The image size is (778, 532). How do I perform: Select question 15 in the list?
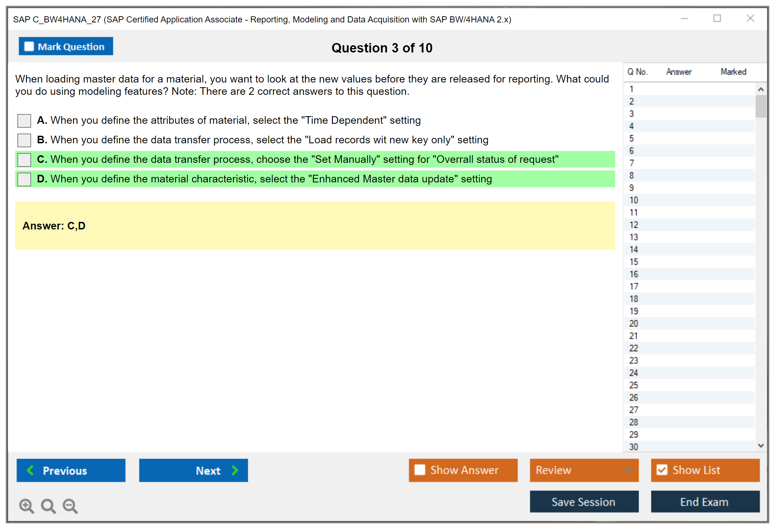click(634, 262)
